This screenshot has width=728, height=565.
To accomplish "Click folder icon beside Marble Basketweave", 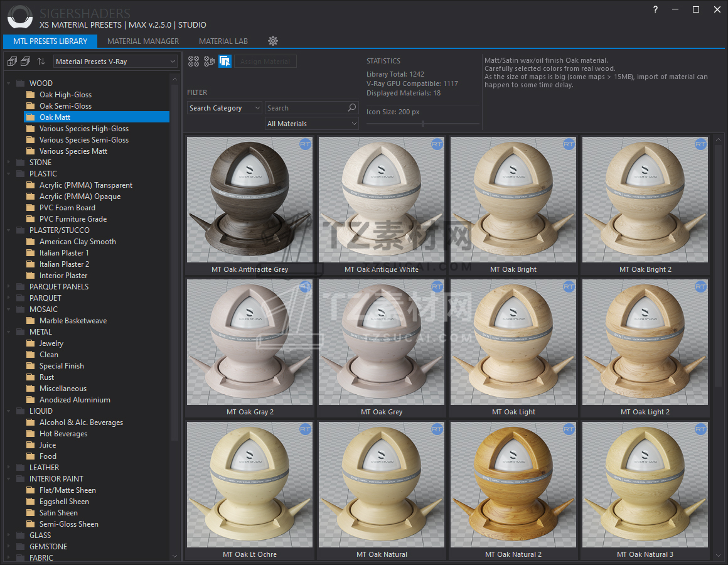I will [31, 321].
